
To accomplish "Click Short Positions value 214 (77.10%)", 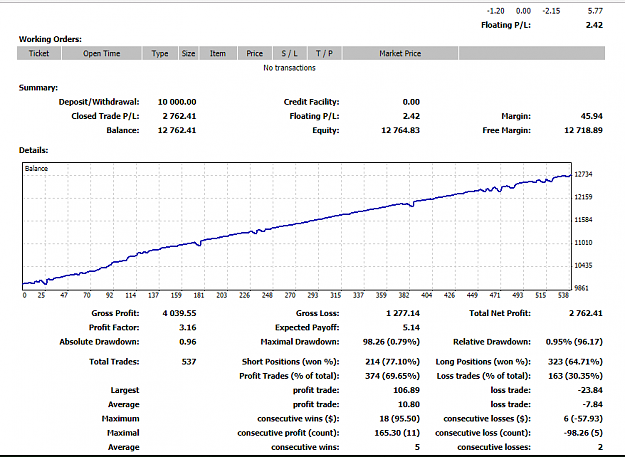I will [x=393, y=362].
